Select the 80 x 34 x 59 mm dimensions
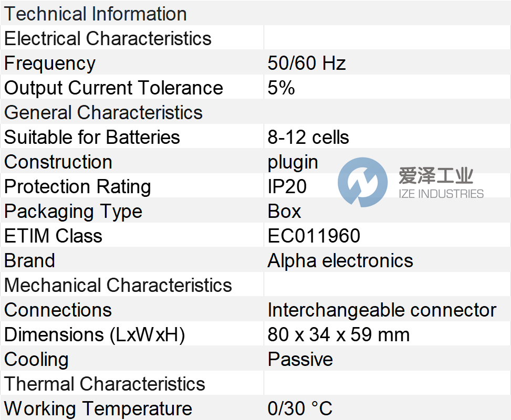 click(339, 334)
